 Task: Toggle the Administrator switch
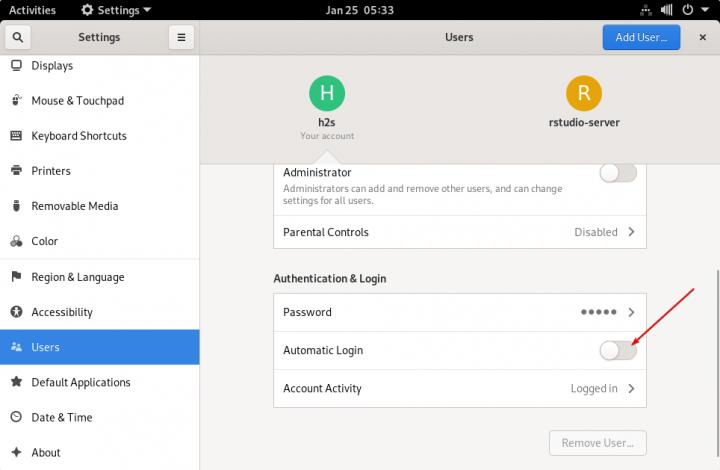tap(618, 173)
